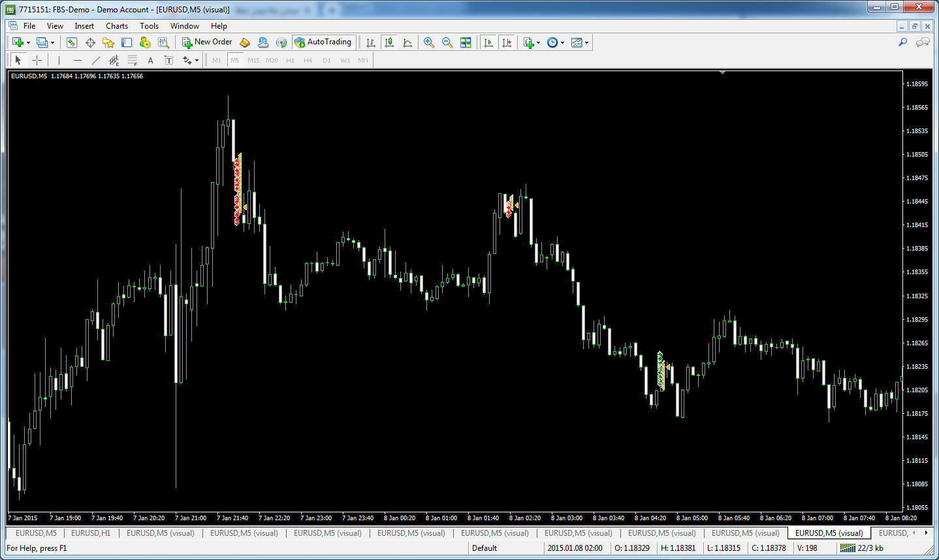Zoom out of the chart
Image resolution: width=939 pixels, height=560 pixels.
point(447,42)
